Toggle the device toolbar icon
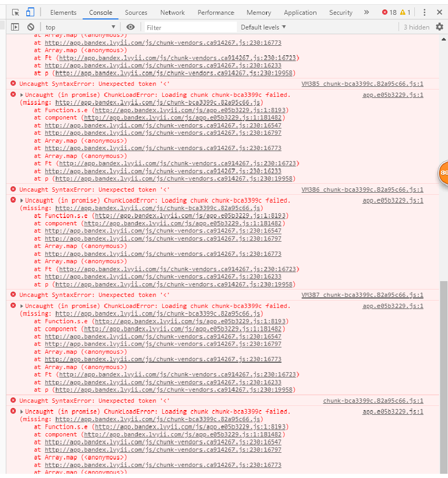 (30, 12)
